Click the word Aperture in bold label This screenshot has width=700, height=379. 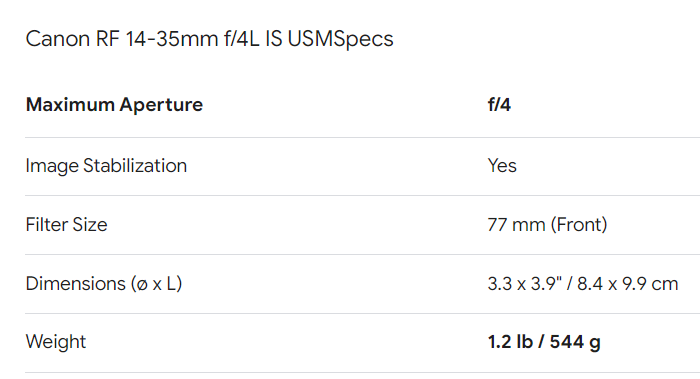[161, 106]
